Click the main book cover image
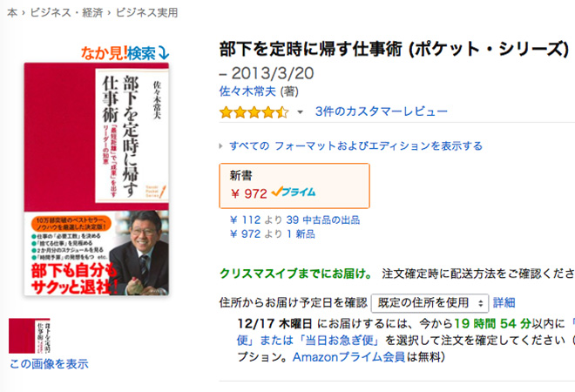Viewport: 575px width, 392px height. point(97,179)
